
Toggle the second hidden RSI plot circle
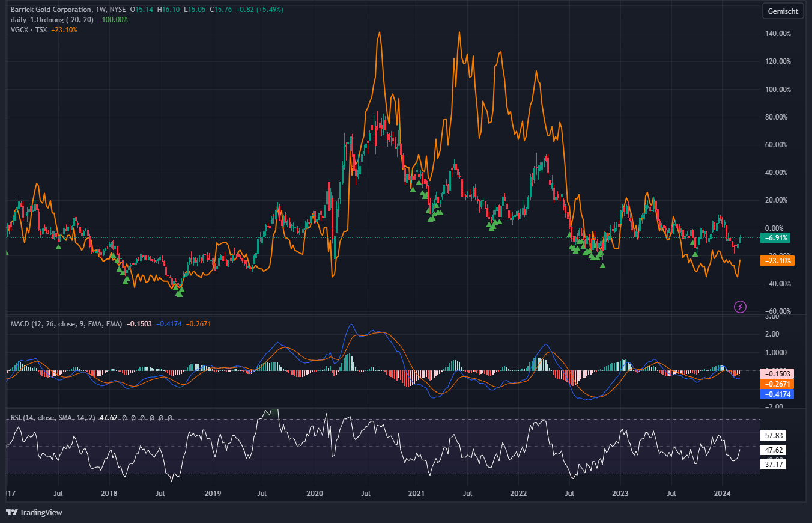pyautogui.click(x=133, y=418)
